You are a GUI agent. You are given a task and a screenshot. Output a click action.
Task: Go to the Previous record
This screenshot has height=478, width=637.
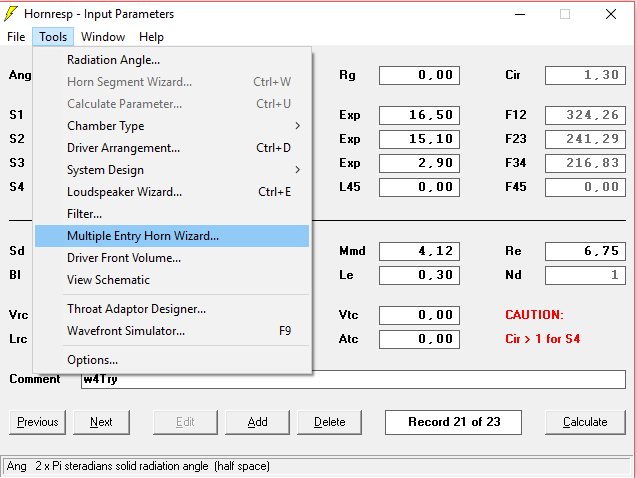37,422
